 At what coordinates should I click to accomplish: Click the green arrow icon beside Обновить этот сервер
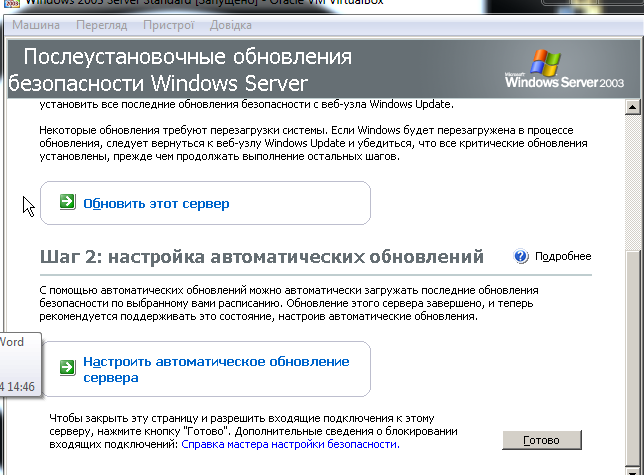click(x=67, y=202)
